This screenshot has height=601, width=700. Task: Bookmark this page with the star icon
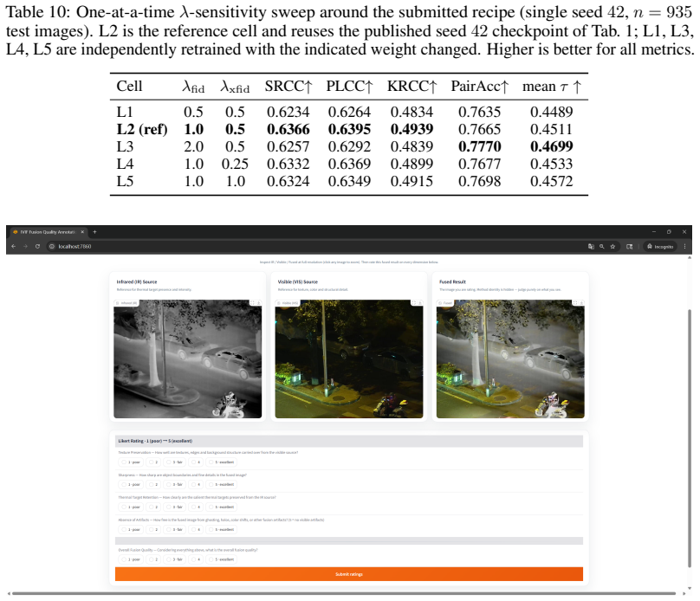click(x=612, y=246)
